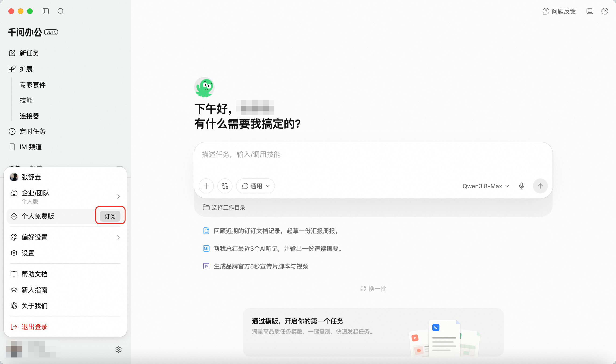Select the 5秒宣传片 script suggestion
Image resolution: width=616 pixels, height=364 pixels.
click(x=255, y=266)
